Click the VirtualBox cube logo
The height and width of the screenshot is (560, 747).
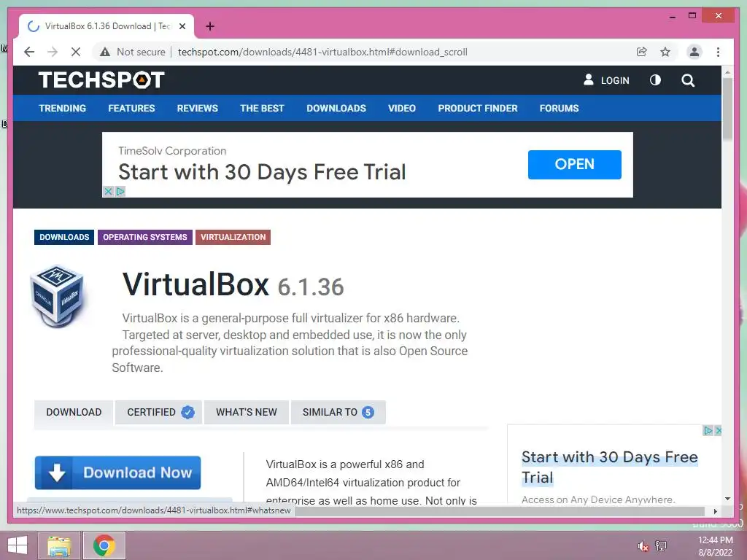(x=58, y=296)
